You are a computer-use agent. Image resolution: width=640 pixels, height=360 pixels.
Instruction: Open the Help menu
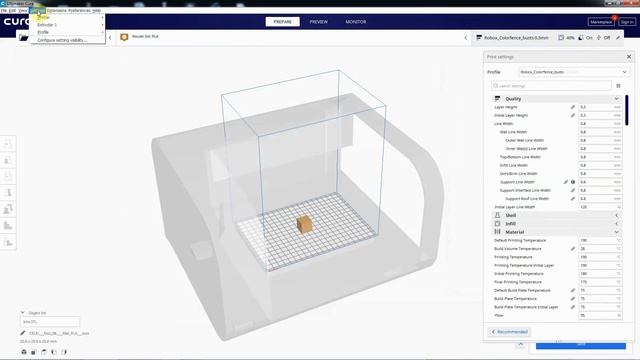(x=96, y=10)
